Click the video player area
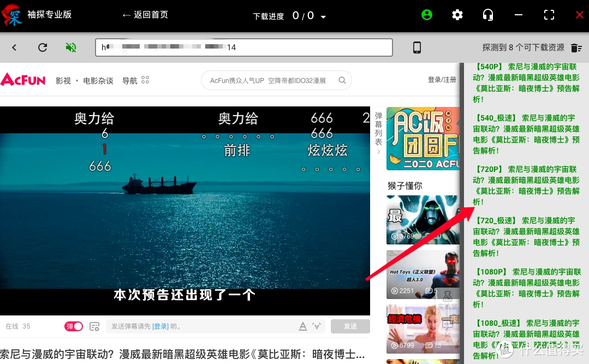The image size is (589, 364). (185, 211)
